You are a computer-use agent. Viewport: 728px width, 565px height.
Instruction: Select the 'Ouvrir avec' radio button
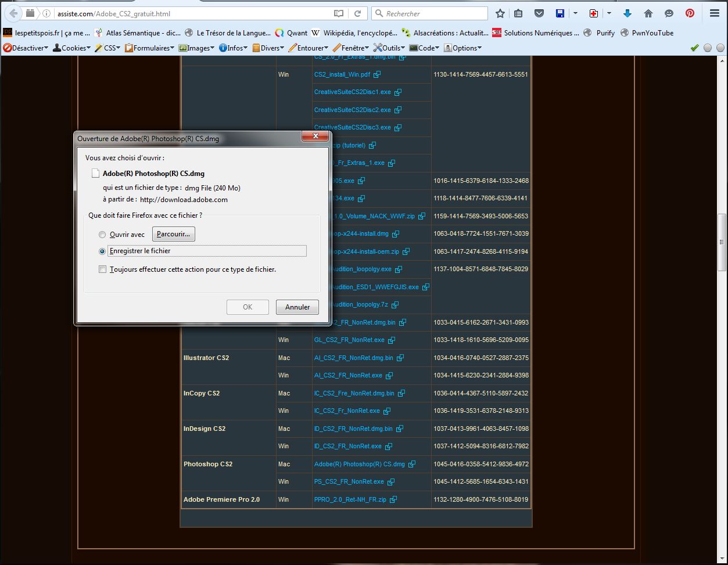[x=102, y=235]
